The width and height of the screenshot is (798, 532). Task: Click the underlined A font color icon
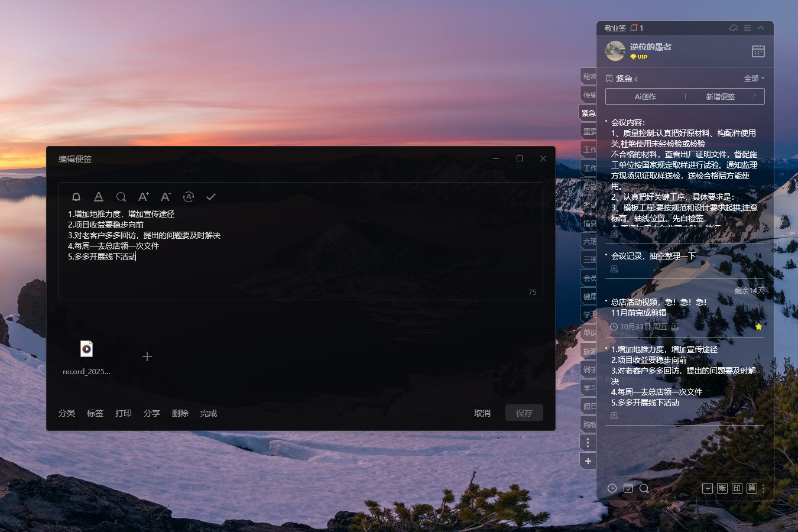click(99, 197)
